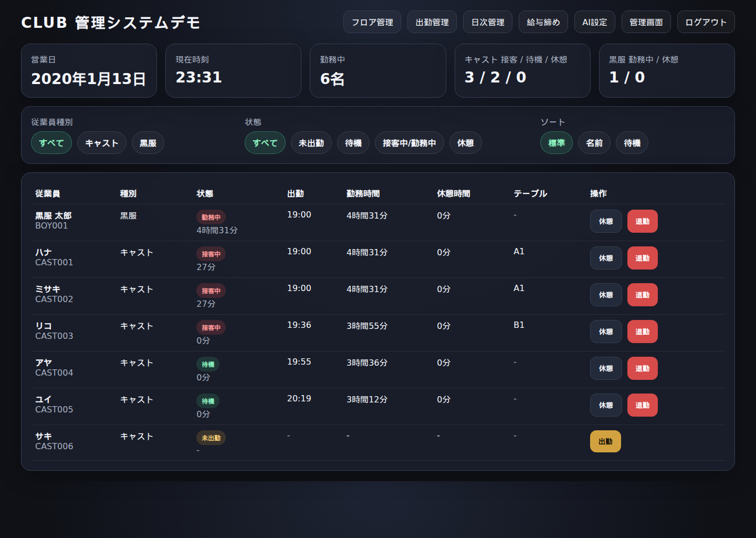Viewport: 756px width, 538px height.
Task: Click employee ID CAST006
Action: point(54,446)
